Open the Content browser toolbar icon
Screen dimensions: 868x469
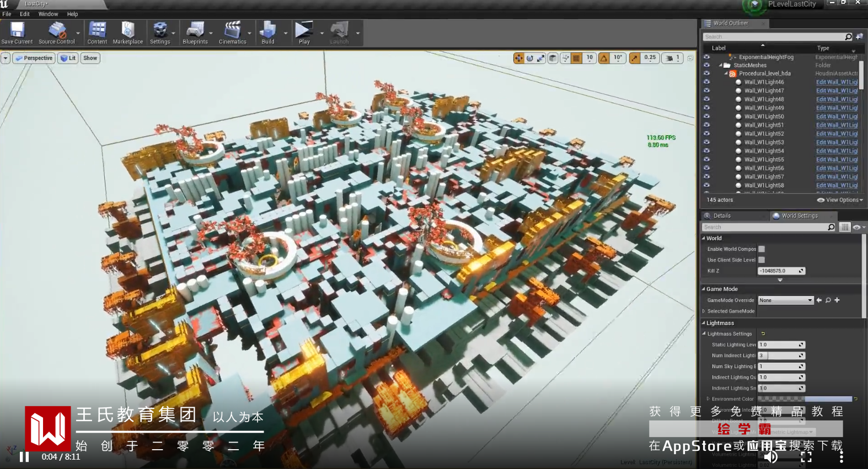click(x=97, y=33)
